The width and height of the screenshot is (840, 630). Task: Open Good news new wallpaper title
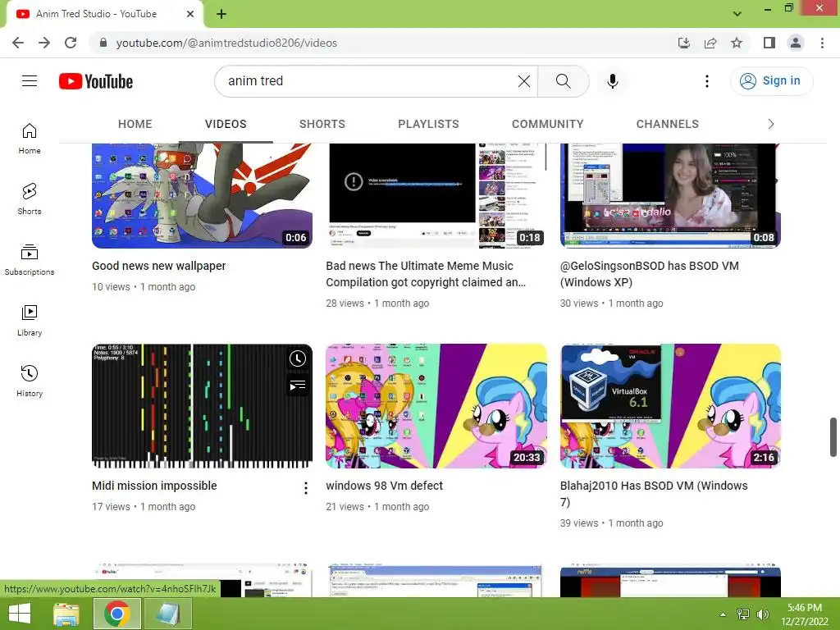[x=158, y=266]
